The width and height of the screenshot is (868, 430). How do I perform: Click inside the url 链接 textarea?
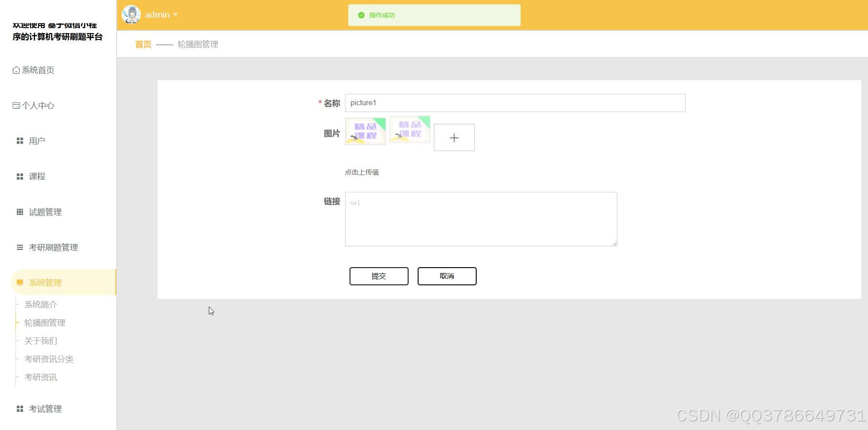click(480, 218)
